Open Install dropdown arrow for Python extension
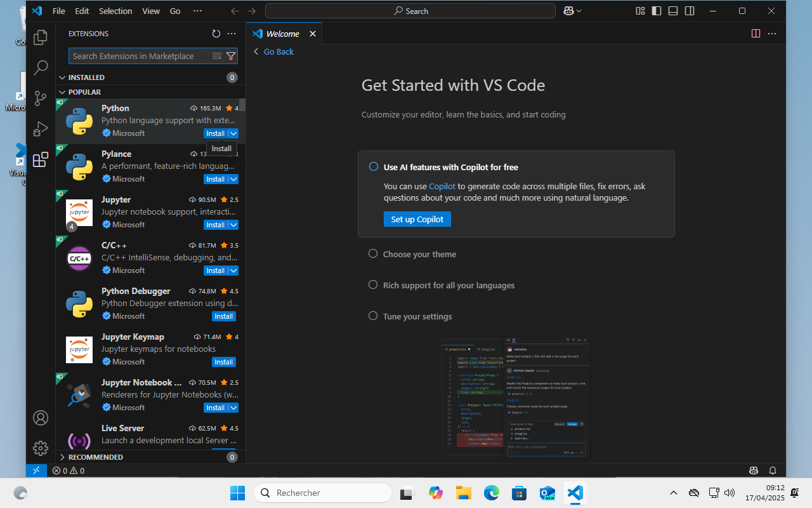Viewport: 812px width, 508px height. 233,133
